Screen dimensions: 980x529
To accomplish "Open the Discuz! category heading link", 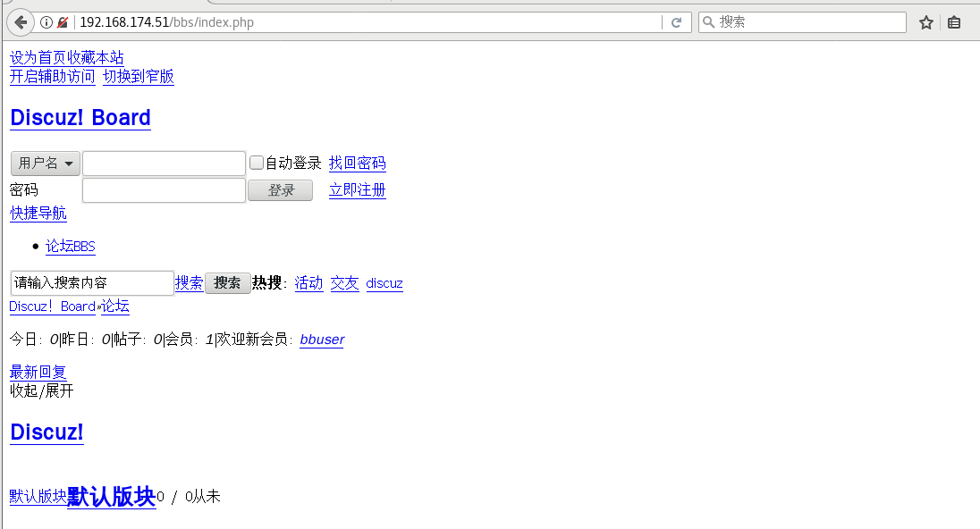I will coord(46,432).
